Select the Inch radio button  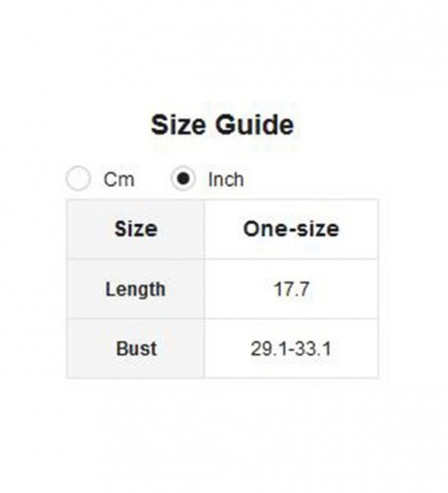(x=183, y=178)
